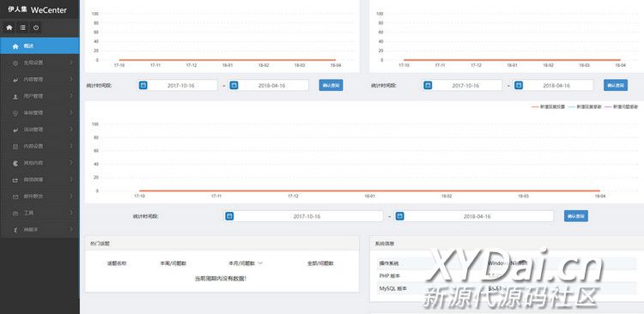Click the home icon in top toolbar

9,27
